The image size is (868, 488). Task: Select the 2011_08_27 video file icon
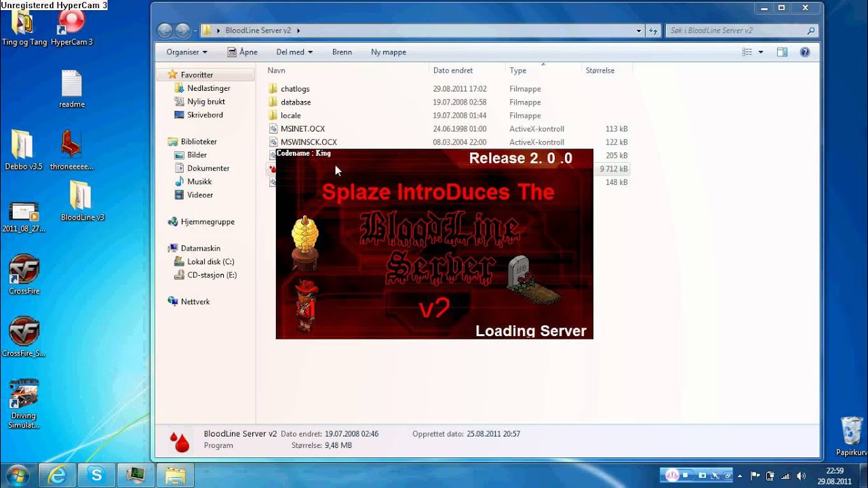coord(24,217)
